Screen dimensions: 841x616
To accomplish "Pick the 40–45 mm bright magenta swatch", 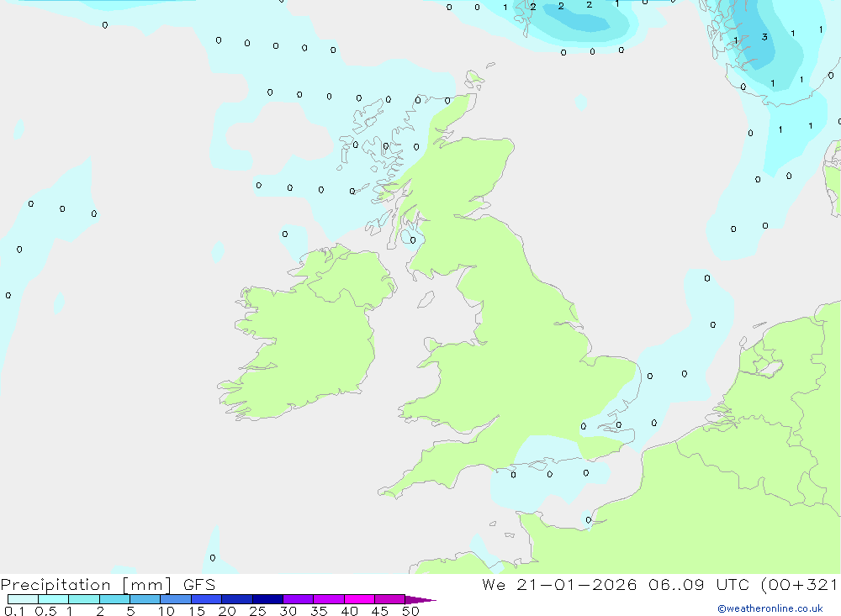I will tap(359, 599).
